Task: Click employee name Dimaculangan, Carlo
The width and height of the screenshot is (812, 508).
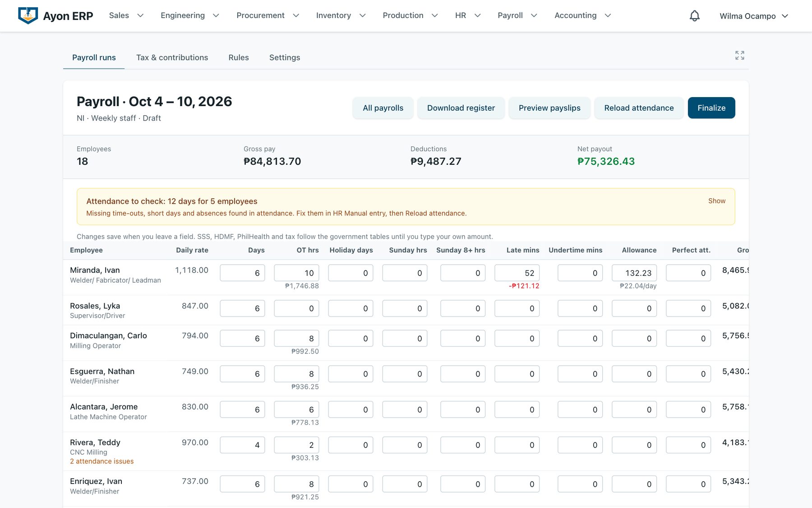Action: click(x=108, y=336)
